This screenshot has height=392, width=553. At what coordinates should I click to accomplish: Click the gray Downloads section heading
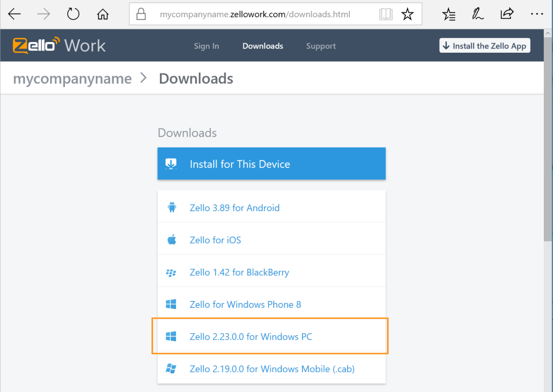(187, 133)
